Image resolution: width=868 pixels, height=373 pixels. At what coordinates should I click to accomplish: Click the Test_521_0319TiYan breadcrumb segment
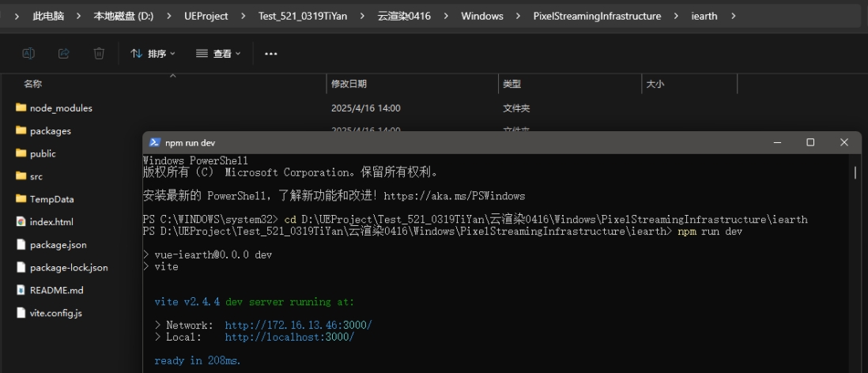coord(303,16)
